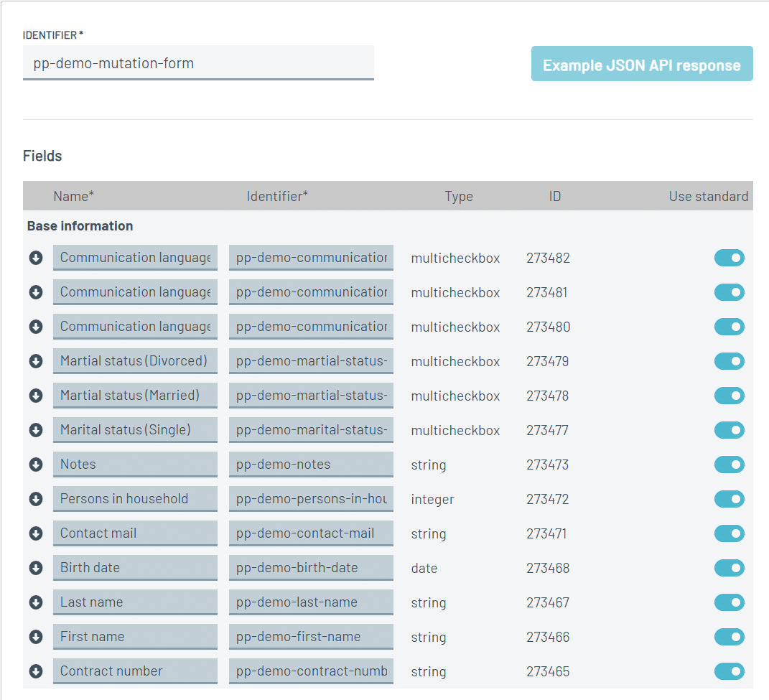Viewport: 769px width, 700px height.
Task: Disable Use standard for Martial status (Married)
Action: coord(730,396)
